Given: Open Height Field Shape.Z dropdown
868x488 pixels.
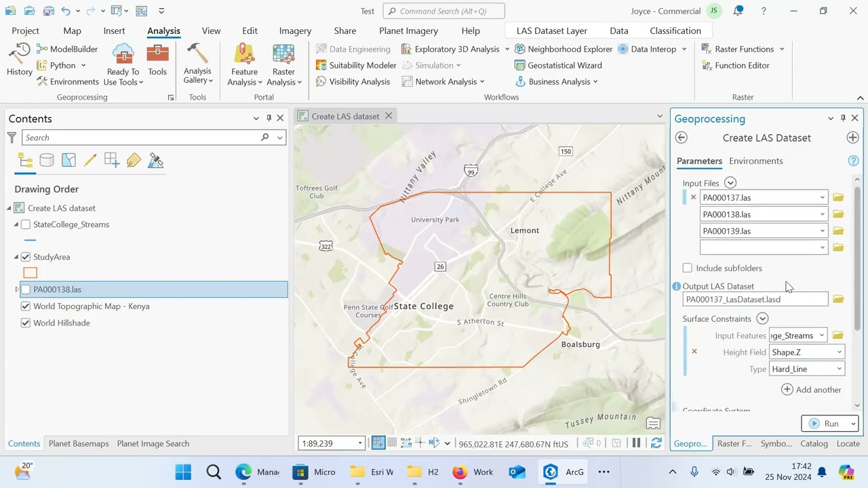Looking at the screenshot, I should [x=839, y=352].
